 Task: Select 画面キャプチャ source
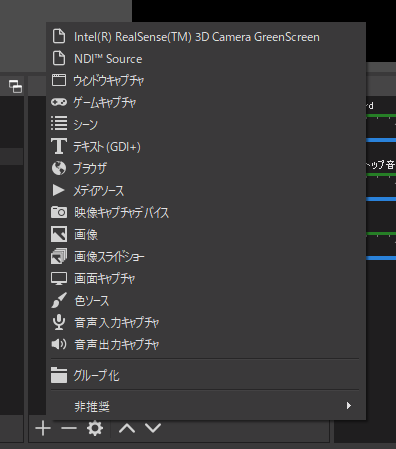[206, 278]
